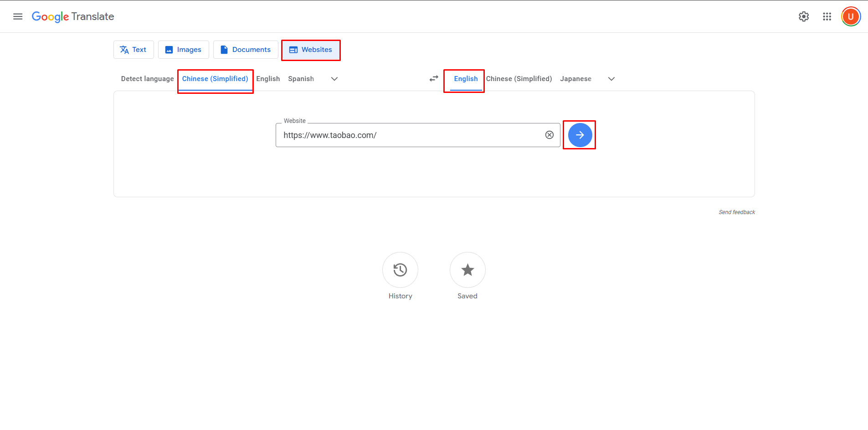Image resolution: width=868 pixels, height=430 pixels.
Task: Open Google apps grid
Action: pos(827,16)
